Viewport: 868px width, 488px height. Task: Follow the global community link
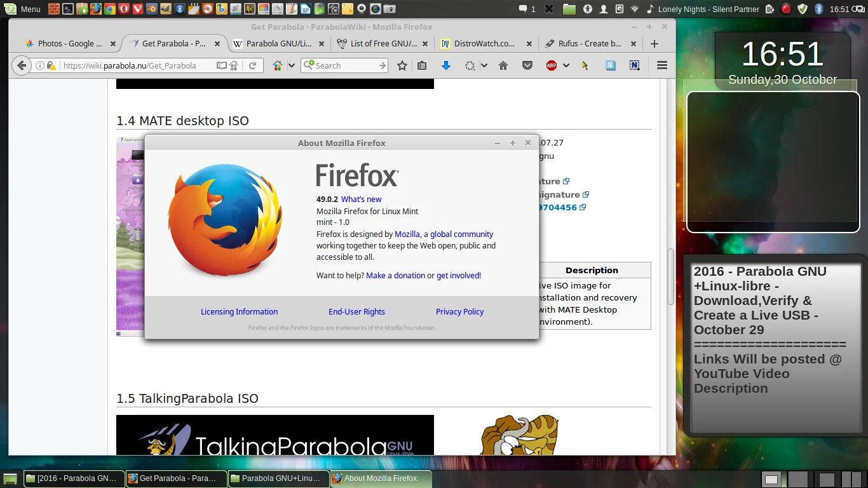pyautogui.click(x=461, y=234)
